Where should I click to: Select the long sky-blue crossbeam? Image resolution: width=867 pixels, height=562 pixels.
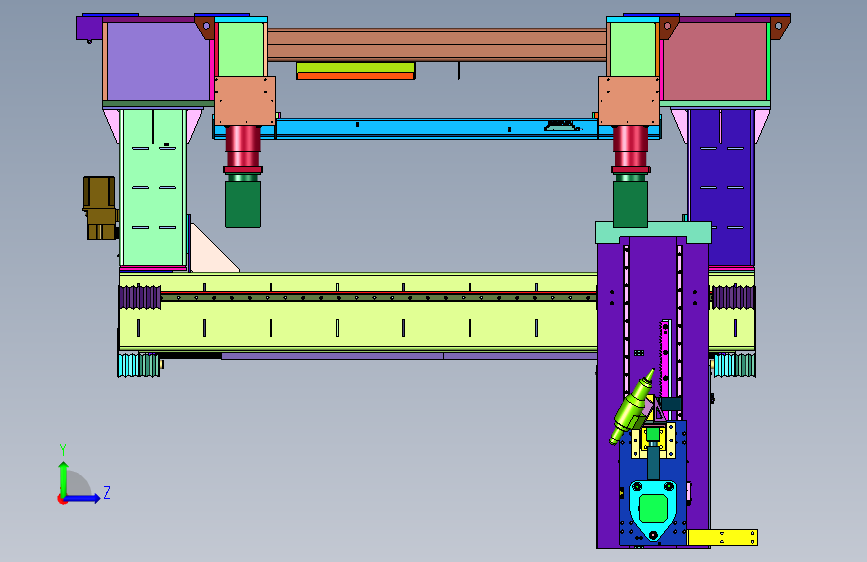(x=437, y=128)
